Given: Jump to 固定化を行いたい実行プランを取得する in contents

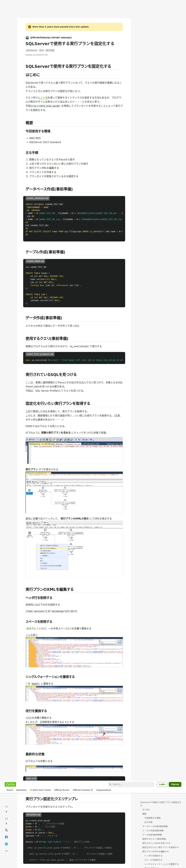Looking at the screenshot, I should click(x=160, y=847).
